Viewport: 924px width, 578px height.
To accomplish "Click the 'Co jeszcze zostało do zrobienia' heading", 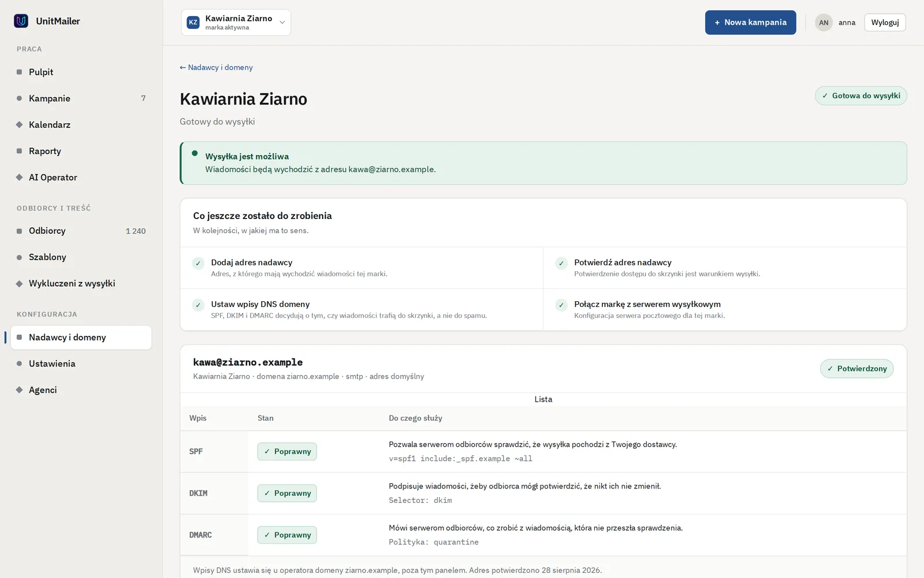I will pyautogui.click(x=262, y=216).
